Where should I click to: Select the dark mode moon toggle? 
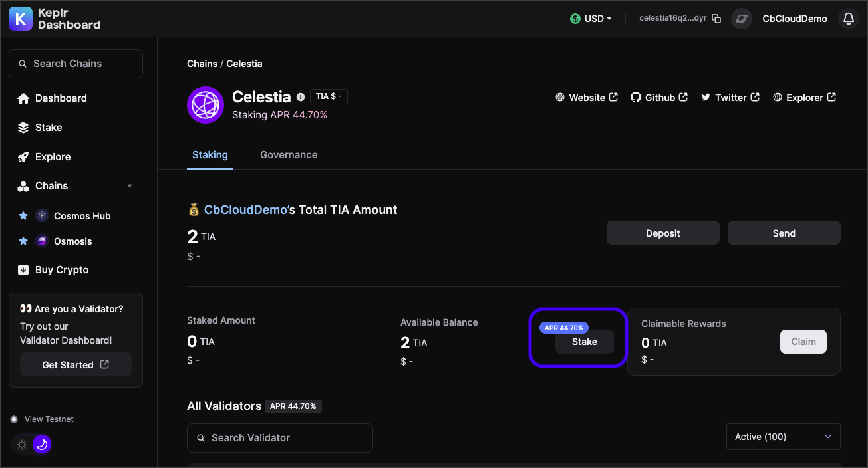(42, 444)
